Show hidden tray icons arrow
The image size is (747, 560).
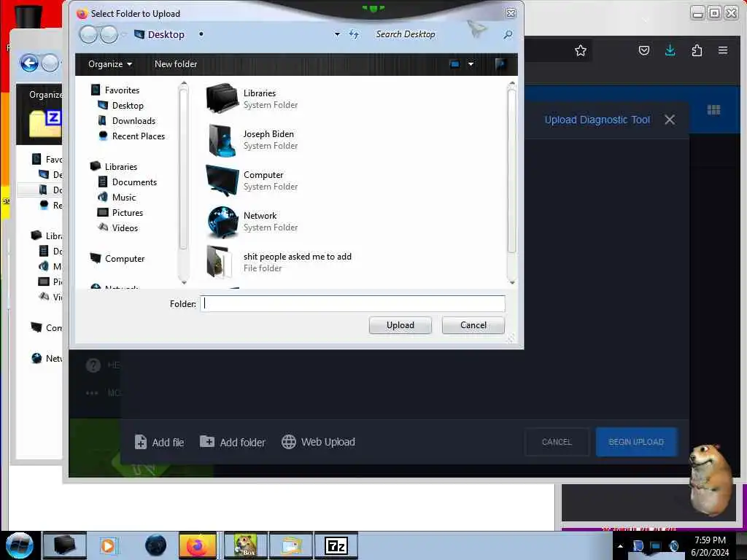coord(620,545)
